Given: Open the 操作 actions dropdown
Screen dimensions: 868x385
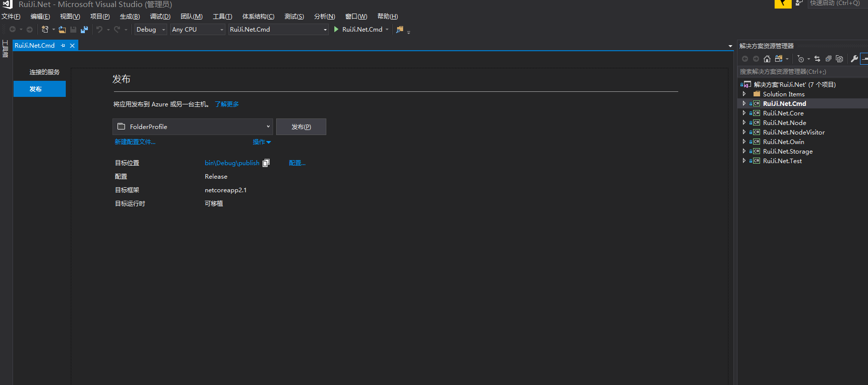Looking at the screenshot, I should click(262, 142).
